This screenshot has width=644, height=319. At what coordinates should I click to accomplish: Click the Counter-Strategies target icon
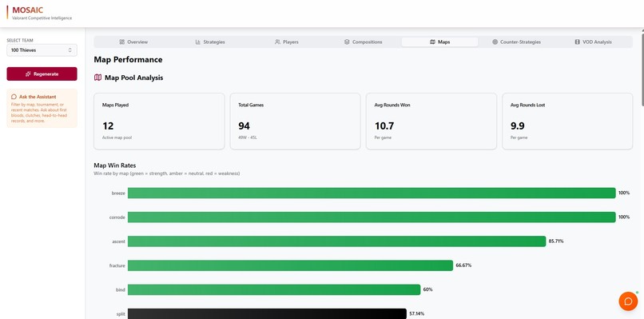pyautogui.click(x=495, y=42)
